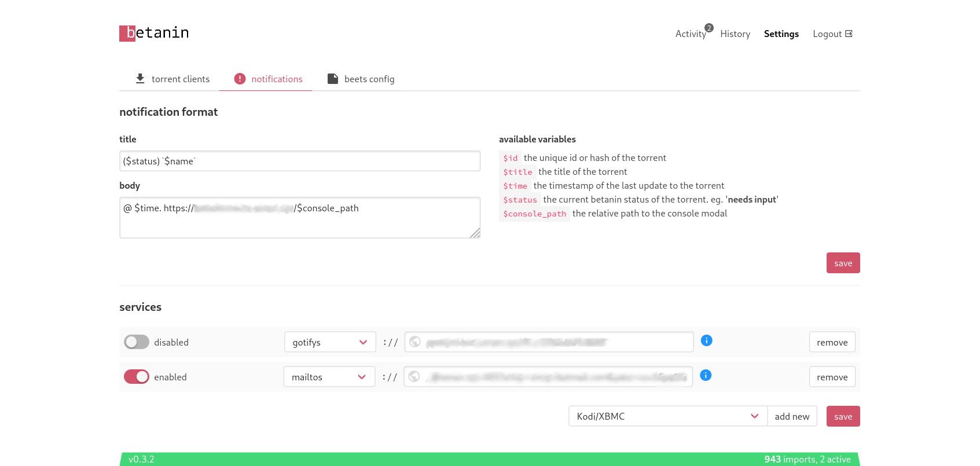This screenshot has height=466, width=980.
Task: Click the notification title input field
Action: pos(300,161)
